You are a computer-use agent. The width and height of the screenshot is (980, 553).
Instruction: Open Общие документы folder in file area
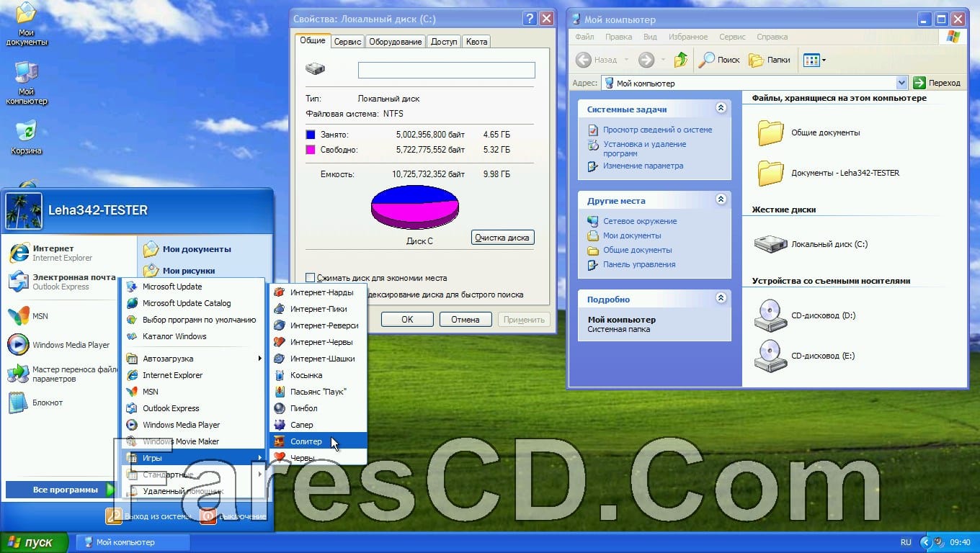click(x=808, y=132)
